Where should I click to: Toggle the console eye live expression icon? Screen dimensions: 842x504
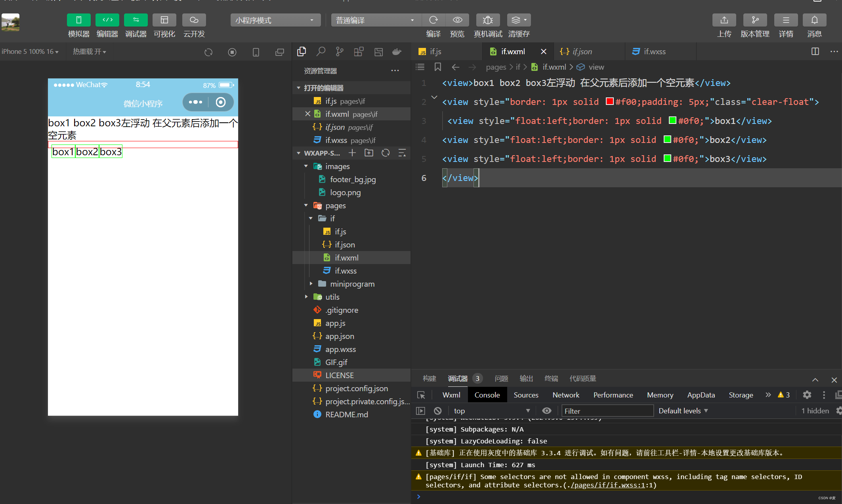(x=546, y=411)
